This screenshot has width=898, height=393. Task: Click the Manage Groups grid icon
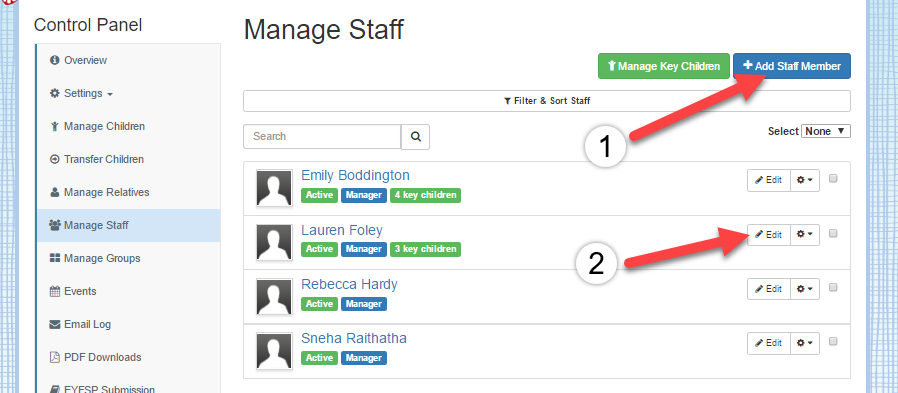55,258
